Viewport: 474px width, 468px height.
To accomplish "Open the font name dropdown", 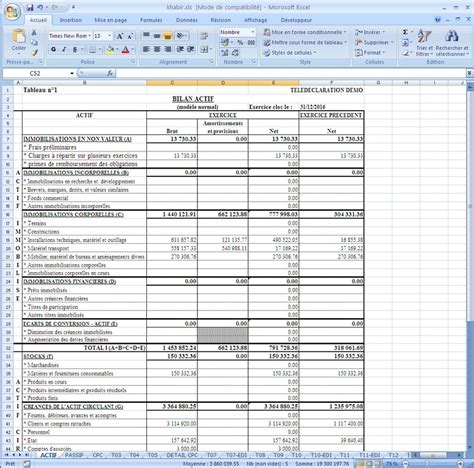I will pyautogui.click(x=90, y=36).
